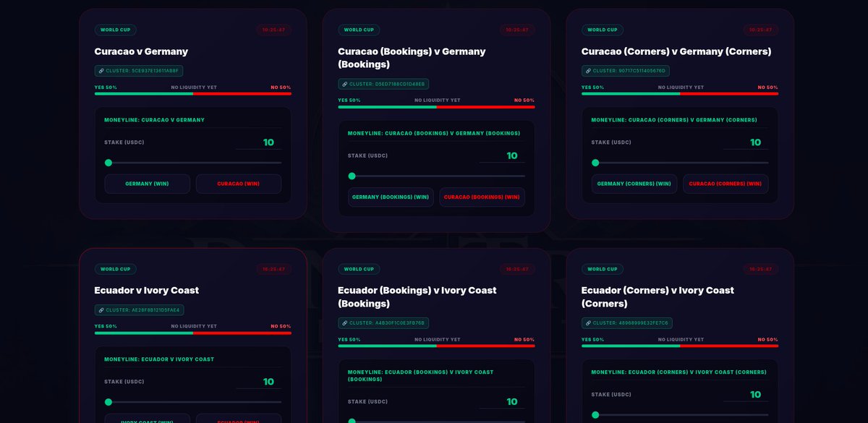Click "MONEYLINE: CURACAO (BOOKINGS) V GERMANY (BOOKINGS)" heading
The width and height of the screenshot is (868, 423).
(433, 133)
